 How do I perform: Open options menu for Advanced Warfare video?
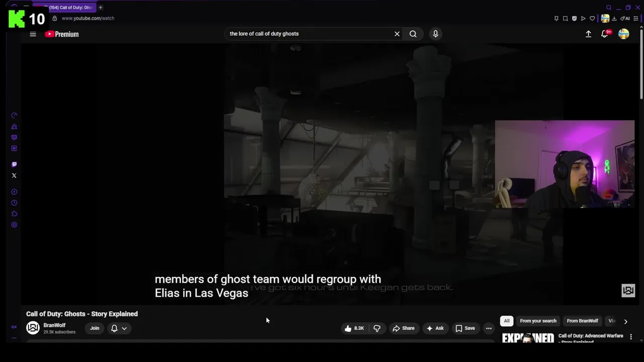click(631, 337)
